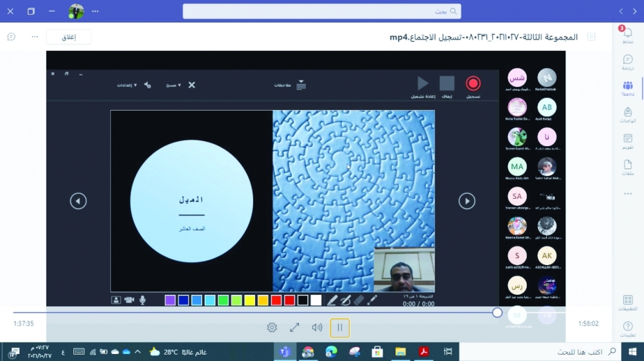Click the video seek bar handle
Screen dimensions: 644x361
[497, 313]
